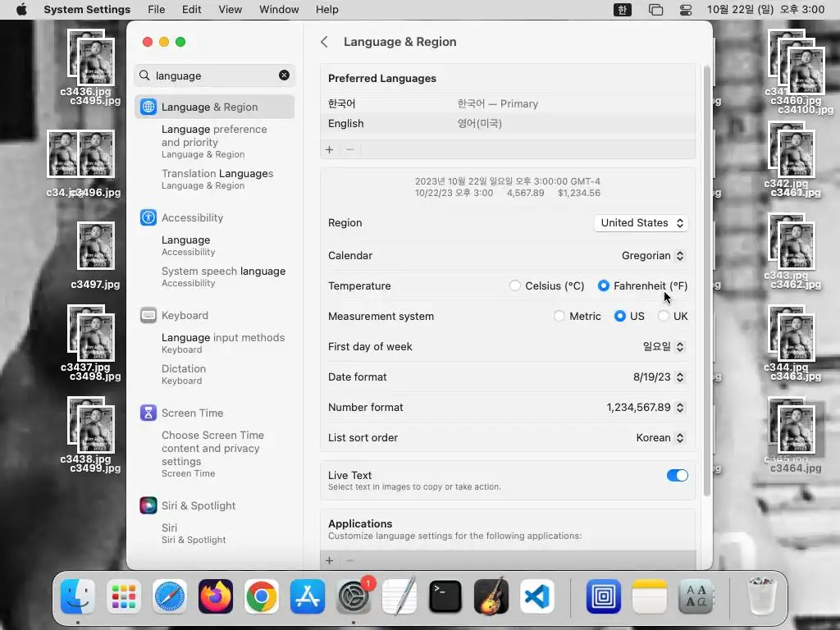
Task: Open Google Chrome in the Dock
Action: 262,596
